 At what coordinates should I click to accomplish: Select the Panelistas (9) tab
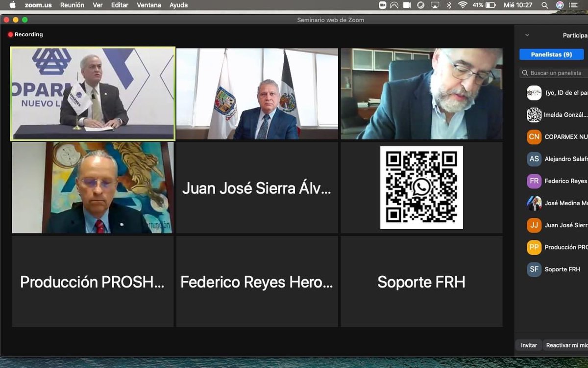point(552,54)
